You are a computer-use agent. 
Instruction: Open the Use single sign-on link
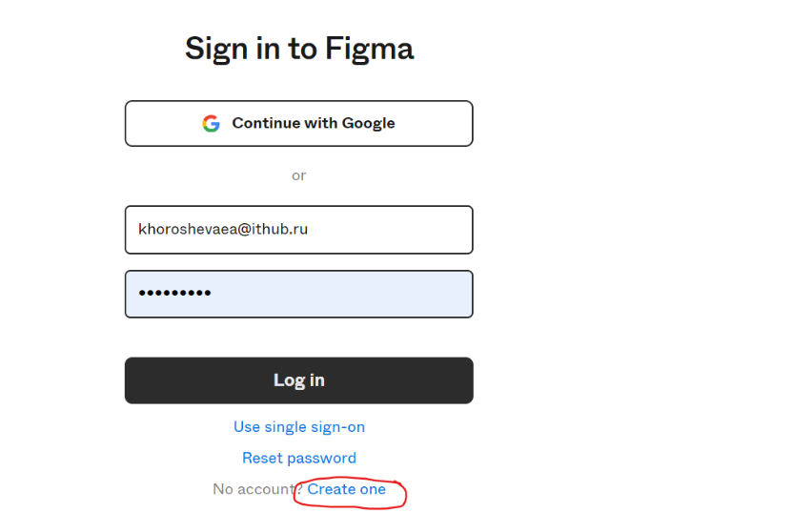[x=299, y=427]
